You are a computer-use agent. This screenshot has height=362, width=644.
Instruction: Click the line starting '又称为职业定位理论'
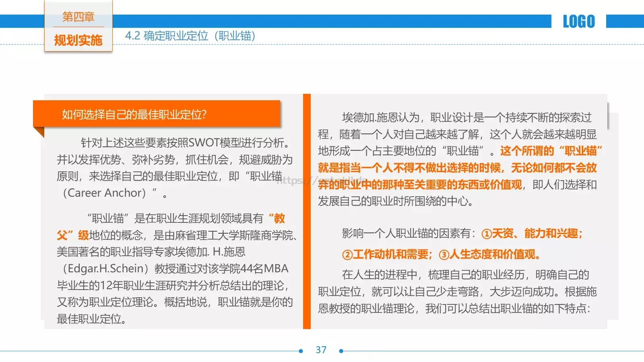174,302
